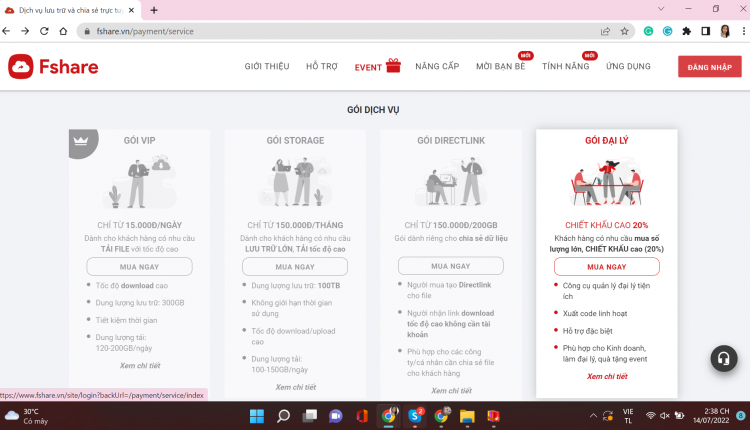
Task: Reload the current page
Action: [x=44, y=31]
